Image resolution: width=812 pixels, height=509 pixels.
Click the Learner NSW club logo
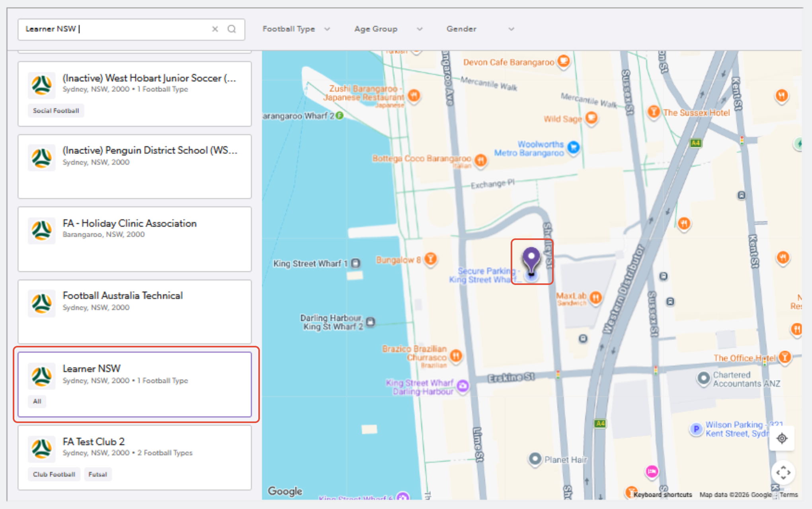click(41, 376)
